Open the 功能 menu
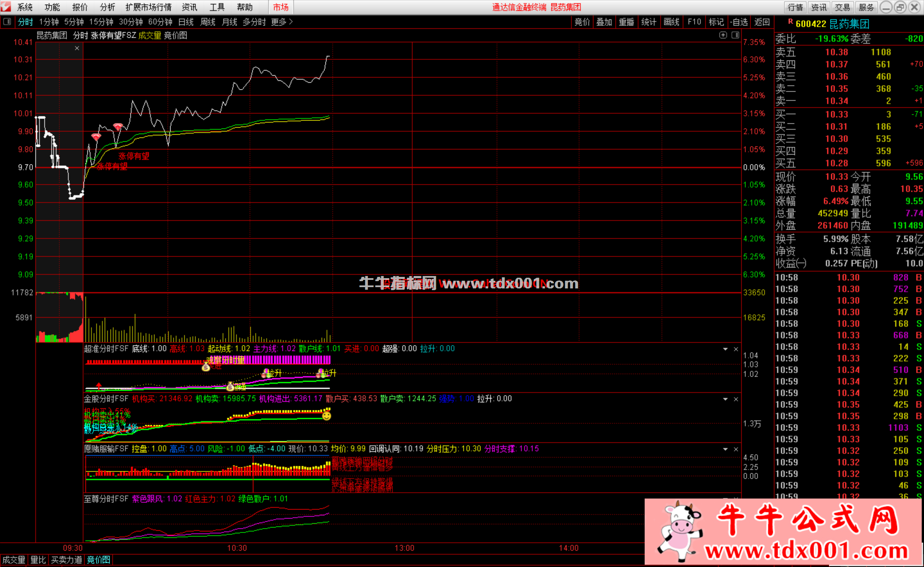Image resolution: width=924 pixels, height=567 pixels. click(52, 7)
